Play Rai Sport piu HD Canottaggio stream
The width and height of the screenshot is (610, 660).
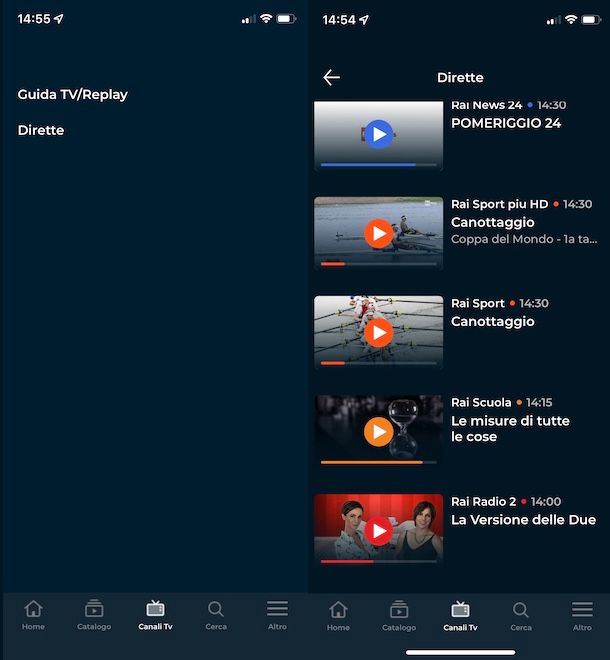[378, 234]
